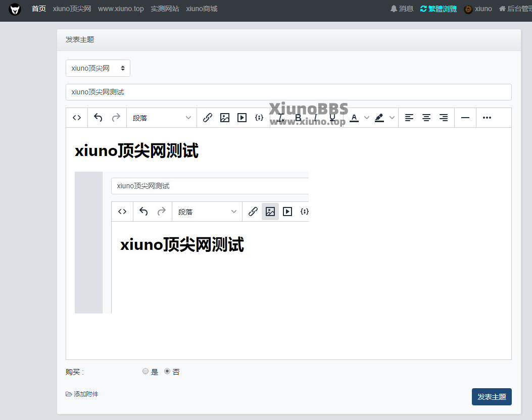Click the thread title input field
532x420 pixels.
pos(288,92)
